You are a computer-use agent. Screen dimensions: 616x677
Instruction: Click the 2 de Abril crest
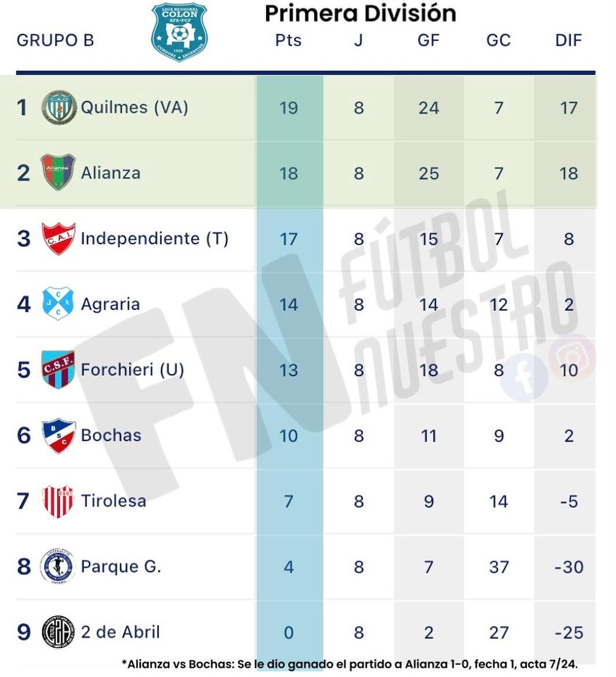point(59,632)
